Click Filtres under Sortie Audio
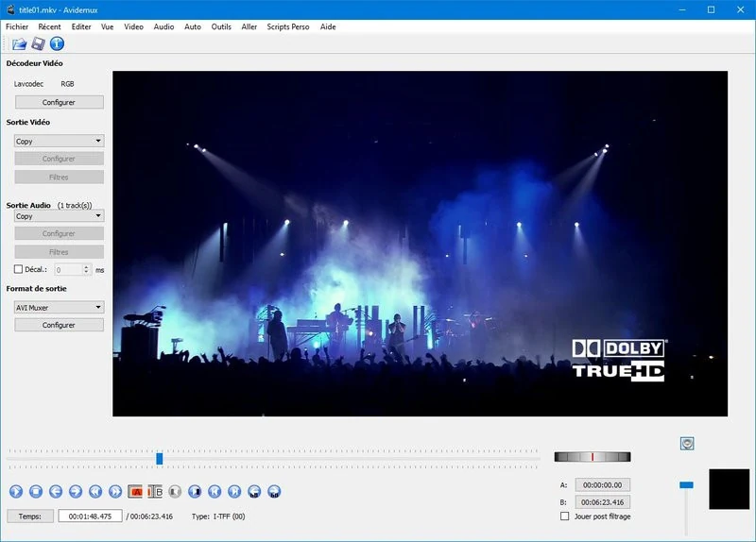Viewport: 756px width, 542px height. (x=60, y=251)
